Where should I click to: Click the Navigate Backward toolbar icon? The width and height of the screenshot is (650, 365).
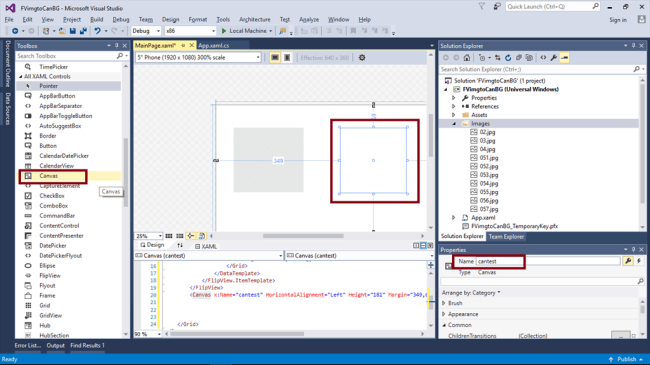click(15, 31)
